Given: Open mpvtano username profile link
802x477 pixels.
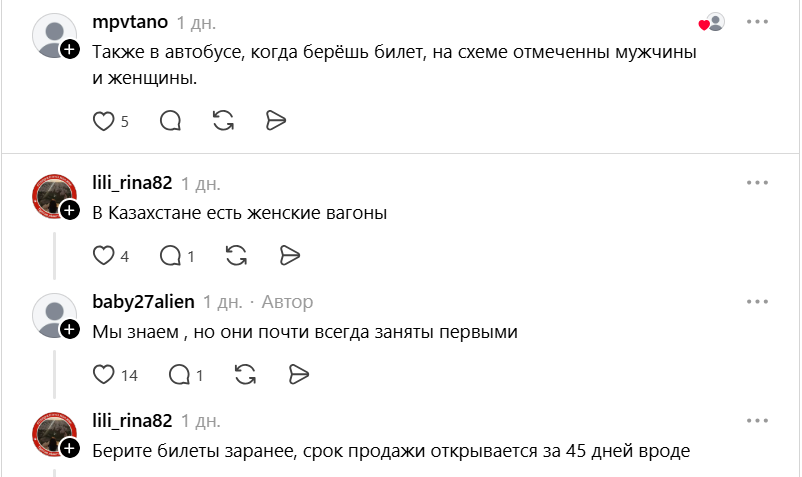Looking at the screenshot, I should pos(130,22).
